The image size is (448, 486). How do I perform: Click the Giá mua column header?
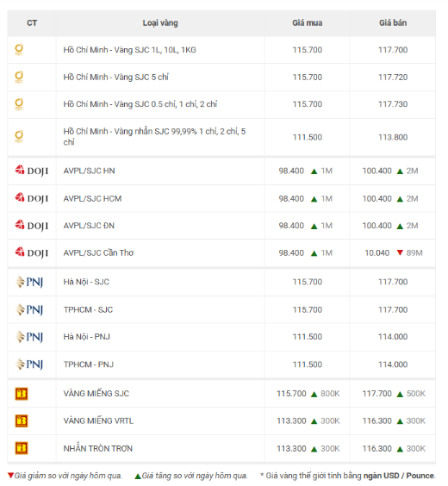coord(307,23)
